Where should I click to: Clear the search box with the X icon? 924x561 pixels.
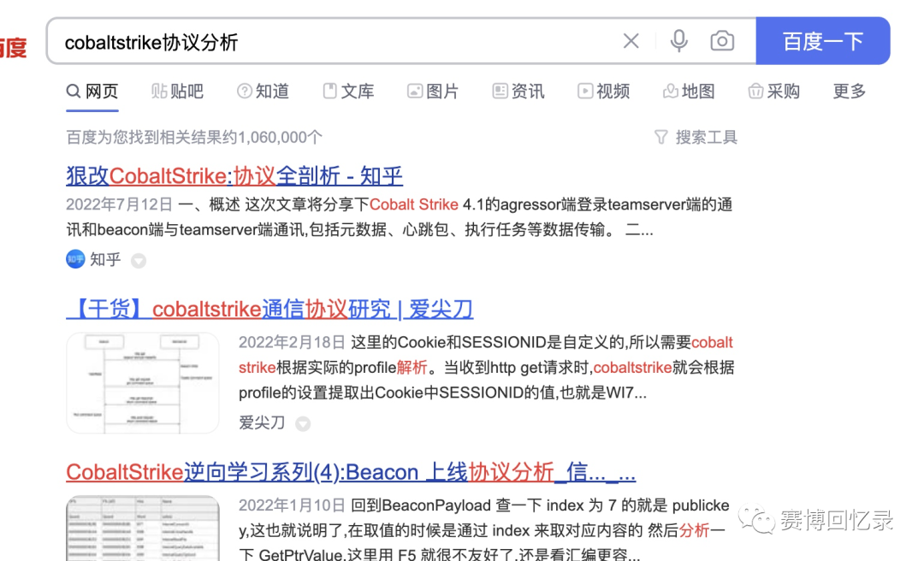631,41
